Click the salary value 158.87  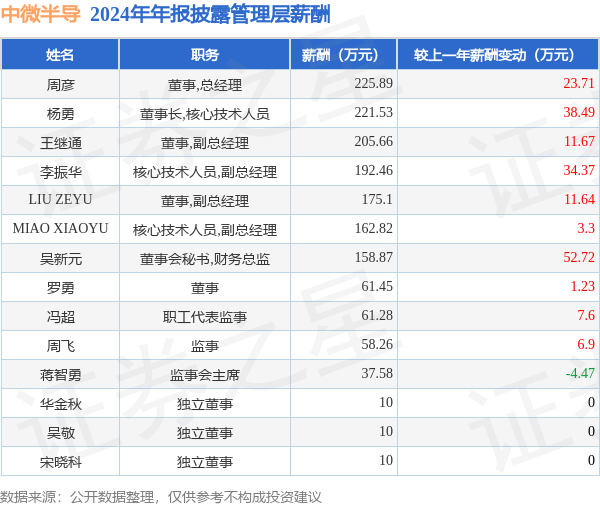pyautogui.click(x=373, y=257)
